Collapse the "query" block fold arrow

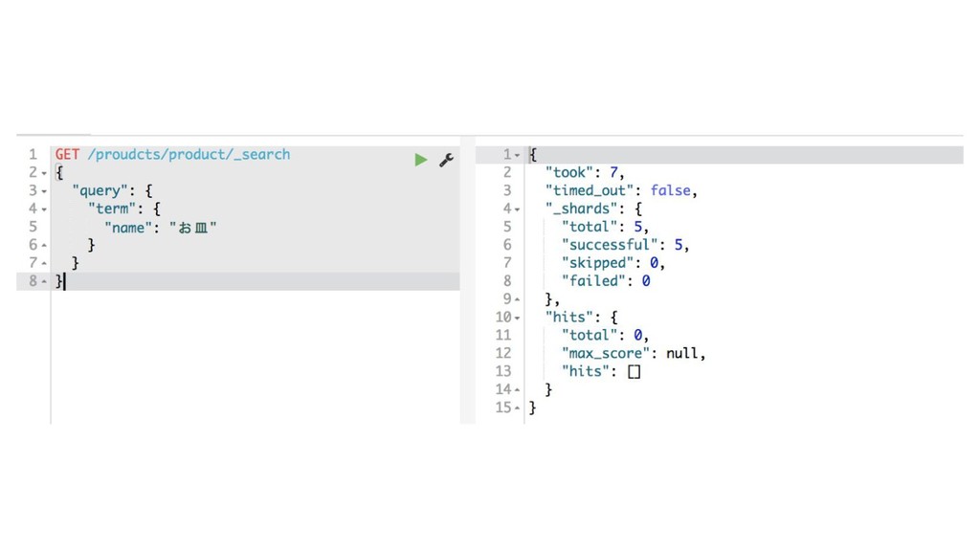(44, 191)
